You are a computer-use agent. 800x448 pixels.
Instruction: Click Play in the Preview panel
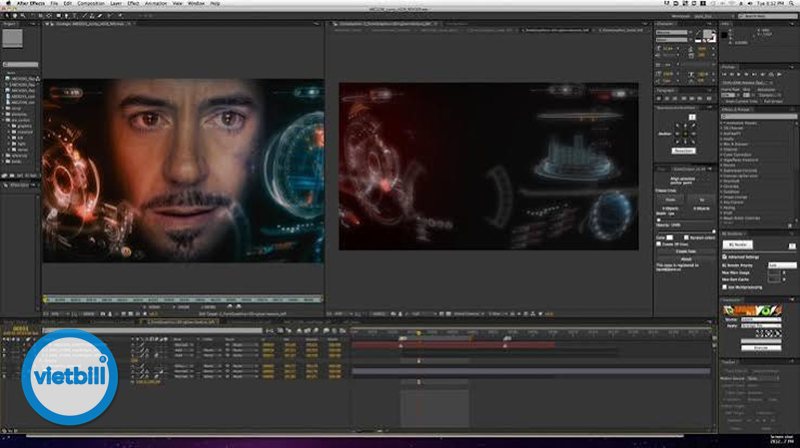(739, 74)
